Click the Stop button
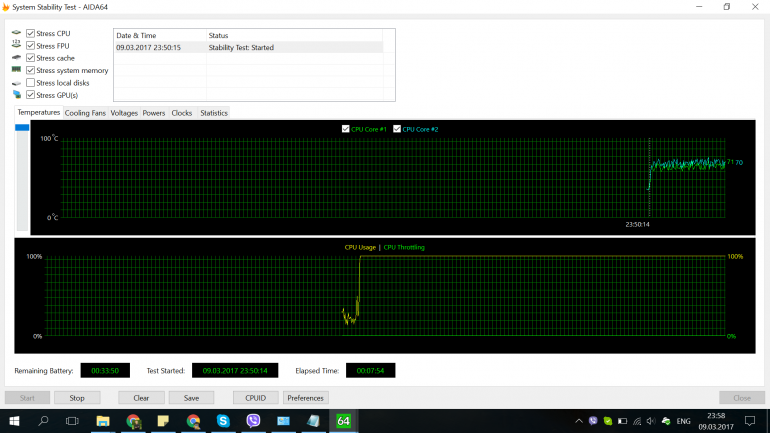The image size is (770, 433). pos(77,398)
